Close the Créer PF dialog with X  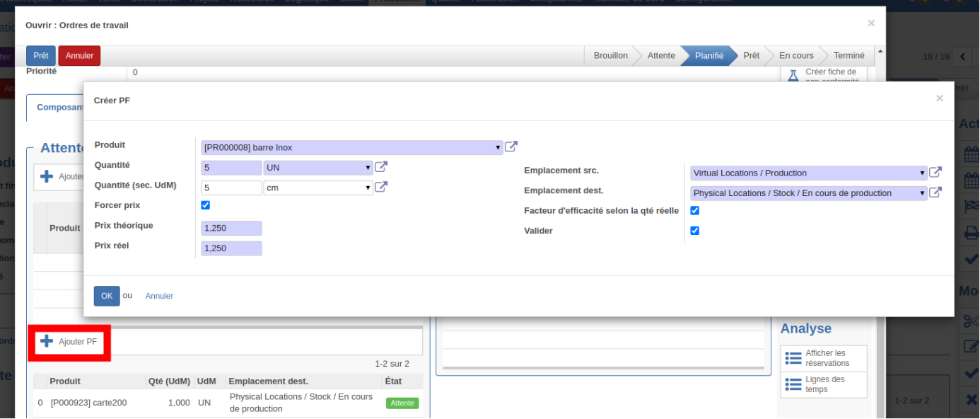tap(940, 98)
